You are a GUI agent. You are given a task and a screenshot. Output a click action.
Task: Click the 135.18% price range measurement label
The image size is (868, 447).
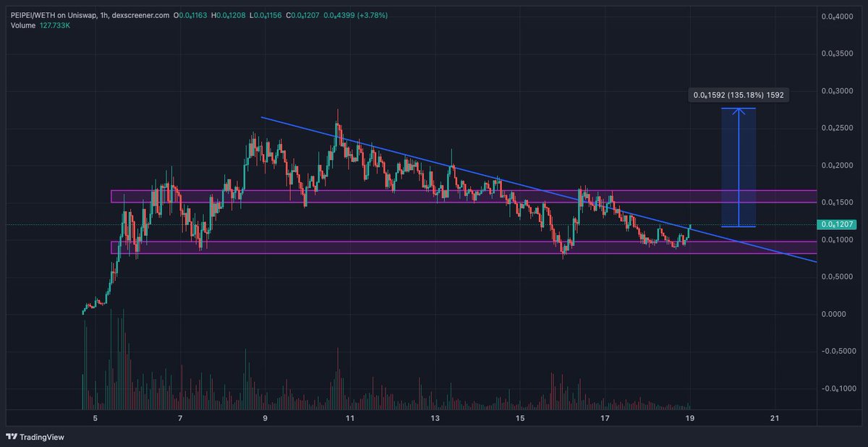739,95
